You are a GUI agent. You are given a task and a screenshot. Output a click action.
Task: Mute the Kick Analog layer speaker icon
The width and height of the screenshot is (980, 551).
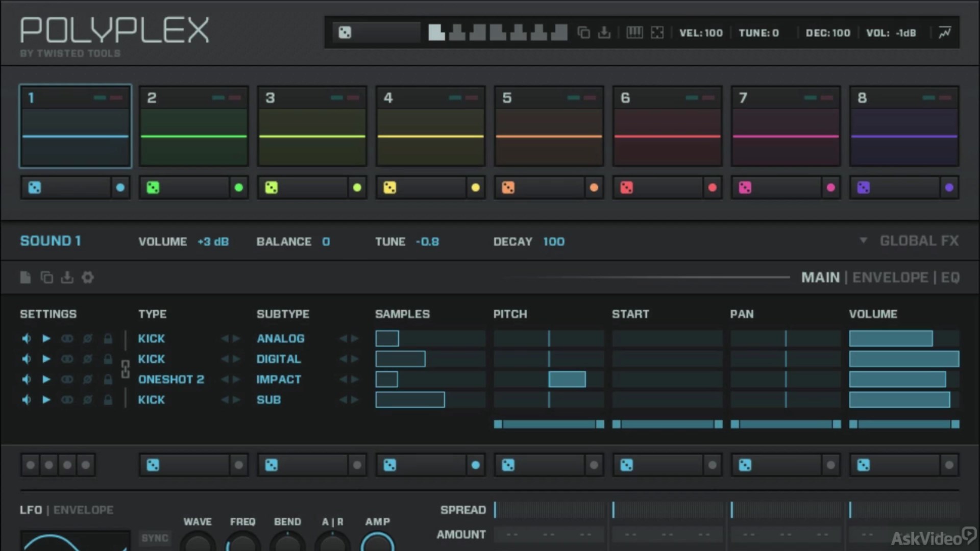pos(27,338)
